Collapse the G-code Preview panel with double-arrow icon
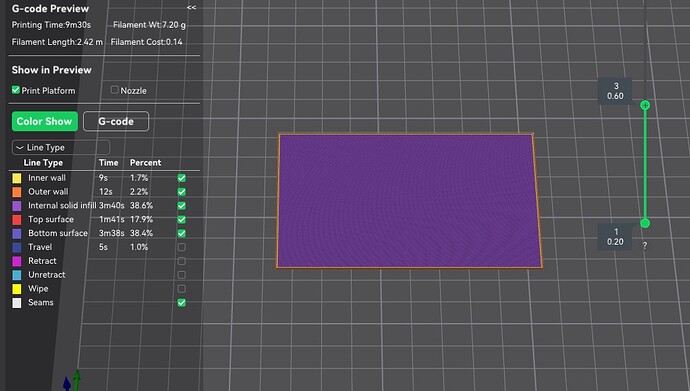This screenshot has width=690, height=391. (191, 7)
